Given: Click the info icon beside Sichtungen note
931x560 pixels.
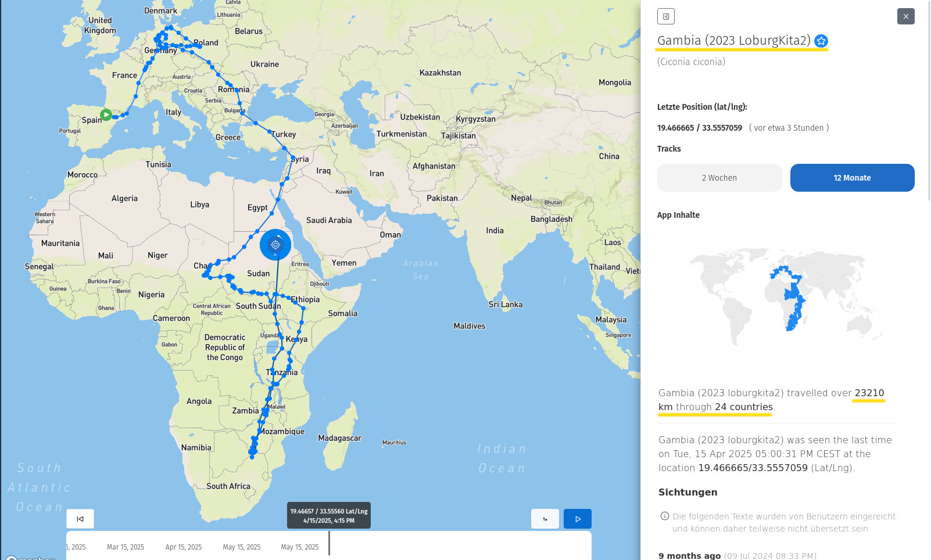Looking at the screenshot, I should pos(664,516).
